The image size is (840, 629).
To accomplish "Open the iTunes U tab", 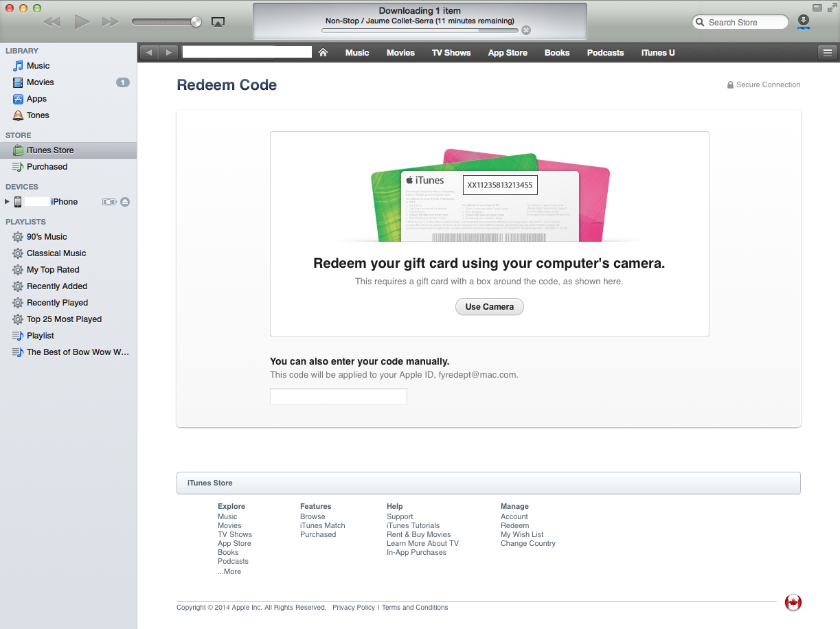I will point(658,52).
